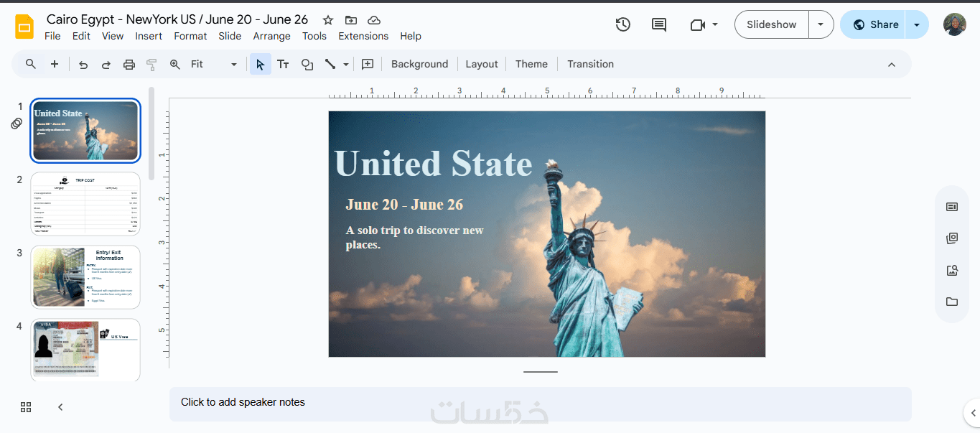
Task: Open the Help menu
Action: click(411, 36)
